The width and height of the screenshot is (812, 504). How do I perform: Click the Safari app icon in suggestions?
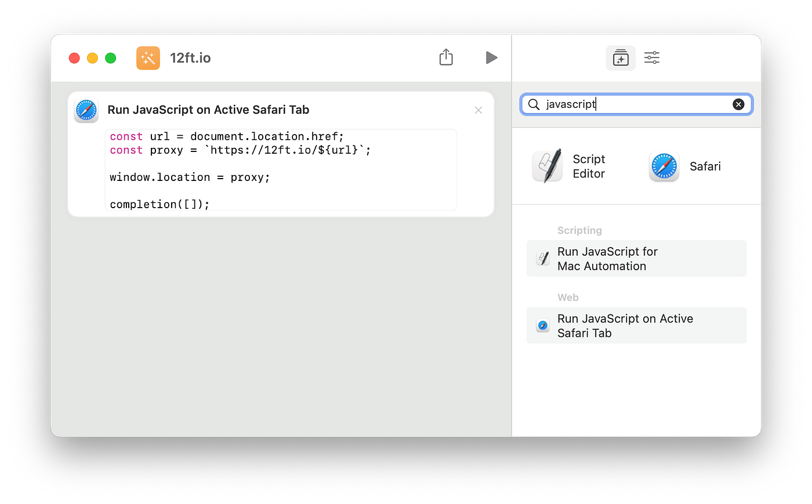click(x=664, y=166)
